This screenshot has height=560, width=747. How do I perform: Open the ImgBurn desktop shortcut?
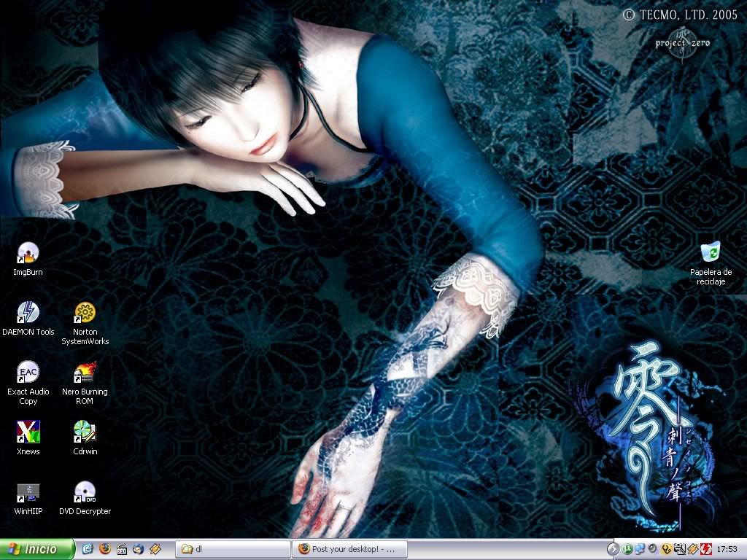click(x=28, y=259)
